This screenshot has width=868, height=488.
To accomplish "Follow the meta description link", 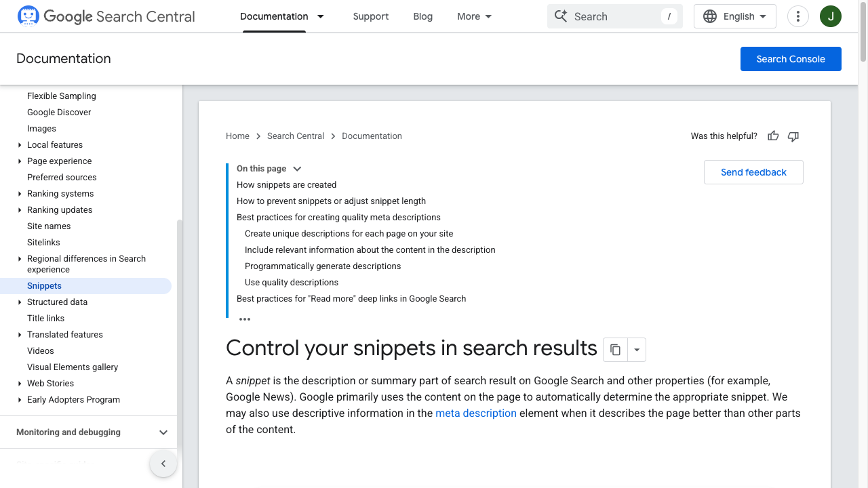I will pyautogui.click(x=476, y=413).
